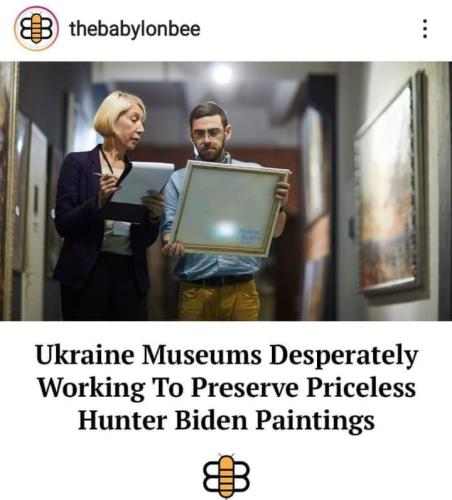Click the blonde woman in the photo
Screen dimensions: 452x500
click(107, 207)
